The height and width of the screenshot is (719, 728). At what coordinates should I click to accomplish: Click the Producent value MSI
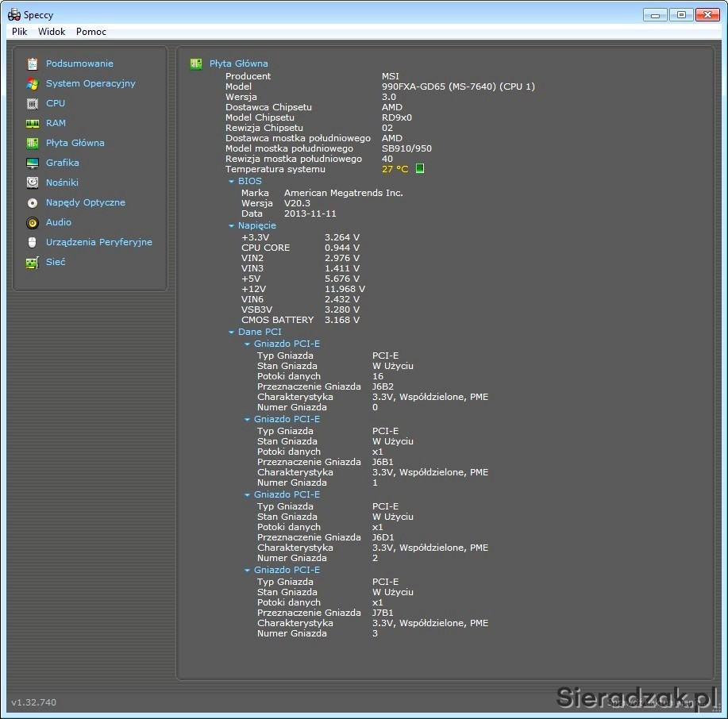click(x=391, y=76)
